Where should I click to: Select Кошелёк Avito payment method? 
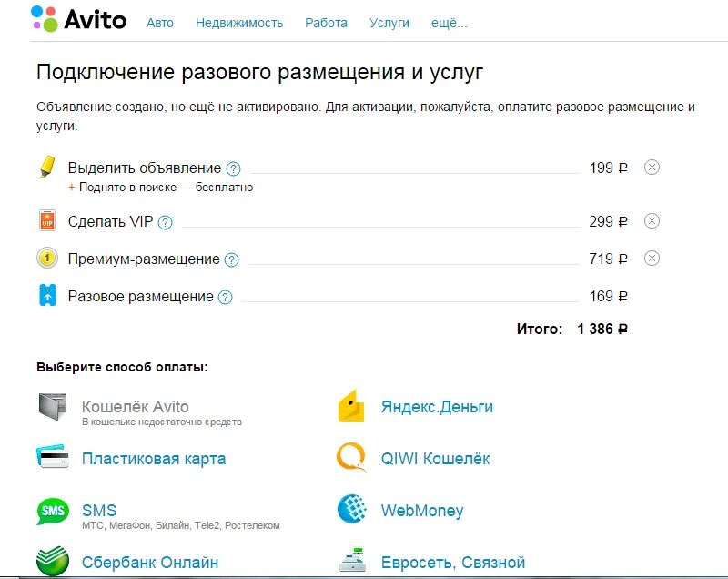135,407
